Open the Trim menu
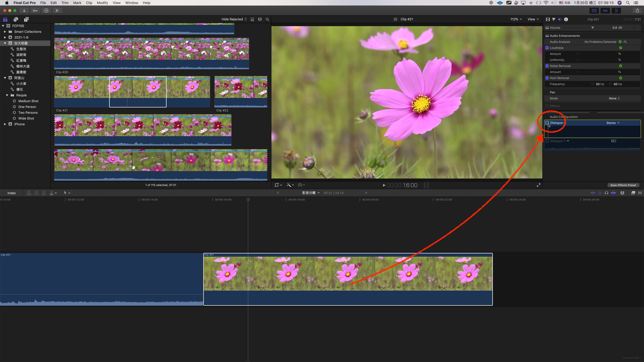Image resolution: width=644 pixels, height=362 pixels. tap(65, 3)
